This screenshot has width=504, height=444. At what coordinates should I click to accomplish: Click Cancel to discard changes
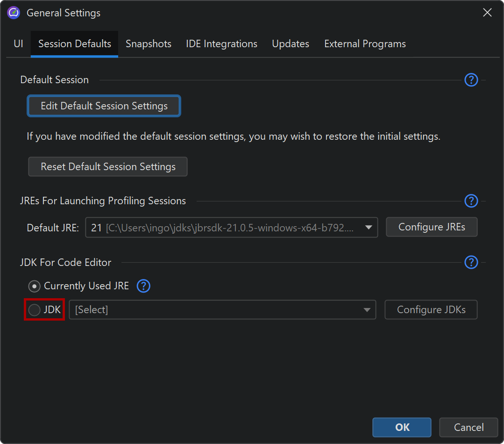(469, 427)
